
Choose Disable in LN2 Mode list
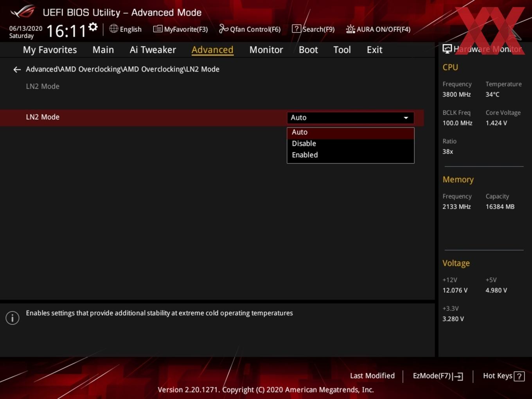(x=350, y=144)
